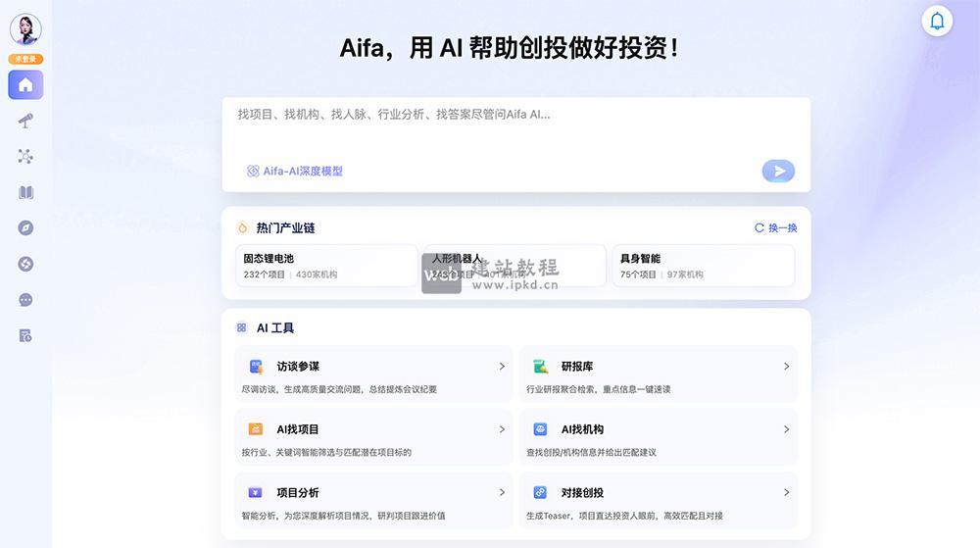Click the text 97家机构
The height and width of the screenshot is (548, 980).
click(x=685, y=274)
